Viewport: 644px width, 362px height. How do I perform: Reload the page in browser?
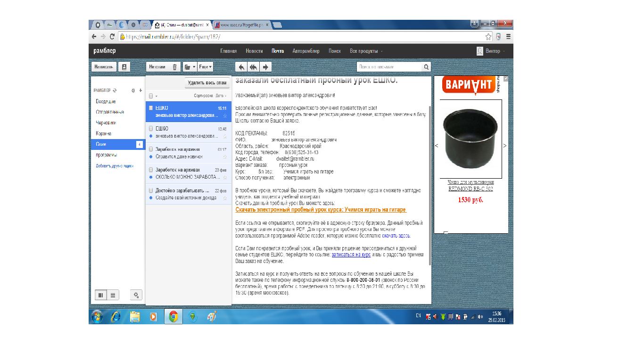112,36
